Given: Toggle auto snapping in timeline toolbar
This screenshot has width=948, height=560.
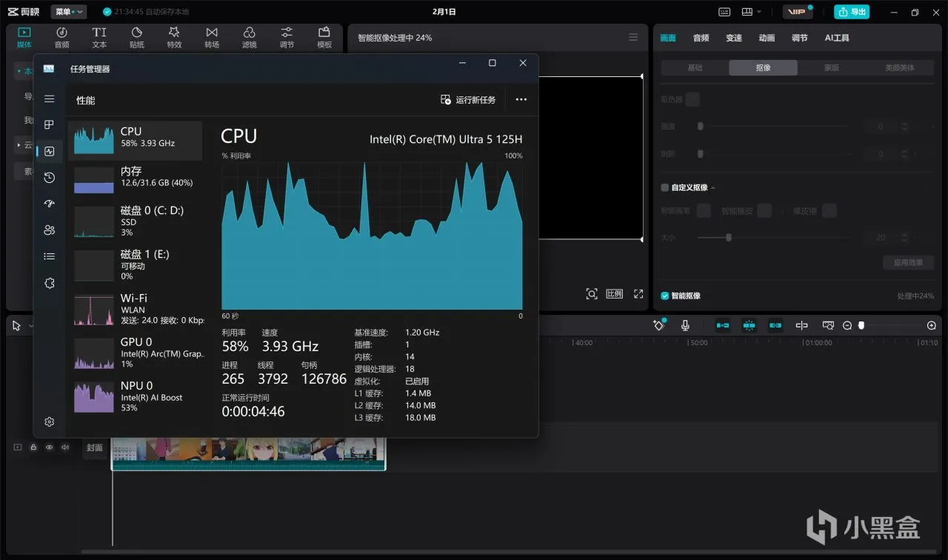Looking at the screenshot, I should (x=749, y=325).
